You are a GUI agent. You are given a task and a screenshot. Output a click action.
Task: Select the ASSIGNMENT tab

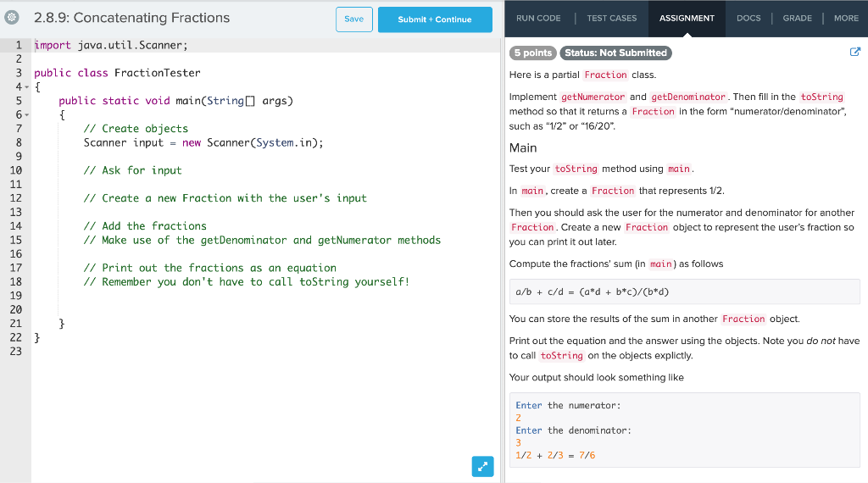tap(687, 19)
